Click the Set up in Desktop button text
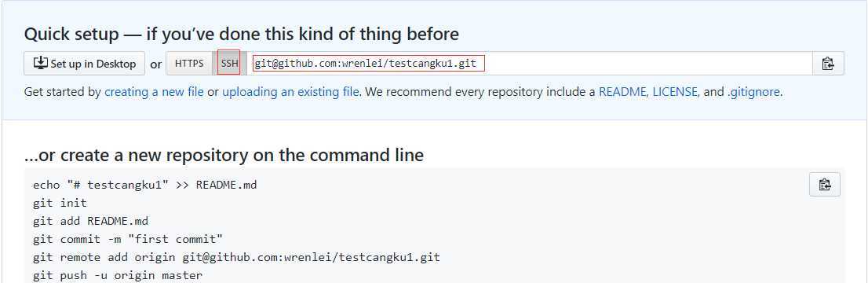Screen dimensions: 868x283 point(93,64)
